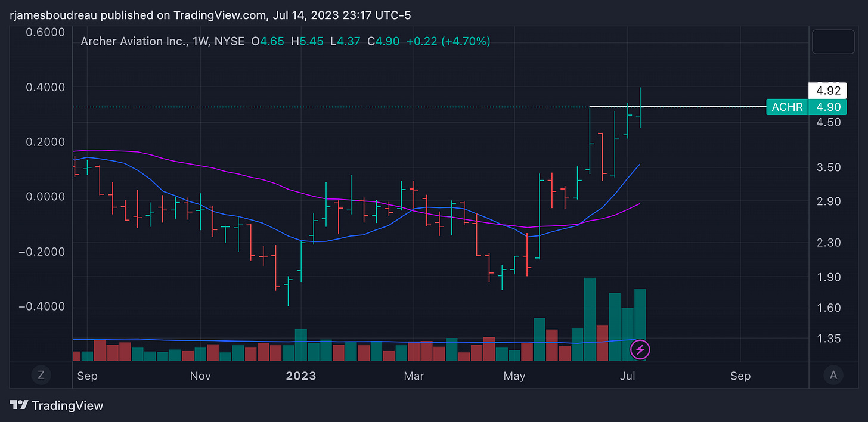This screenshot has height=422, width=868.
Task: Click the −0.2000 left axis label
Action: [42, 252]
